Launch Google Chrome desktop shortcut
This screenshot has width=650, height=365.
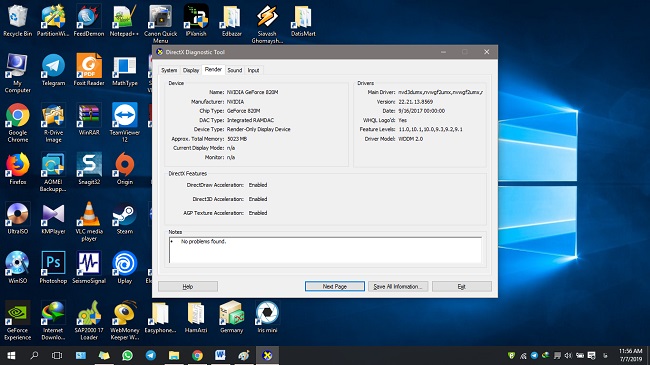(x=17, y=123)
